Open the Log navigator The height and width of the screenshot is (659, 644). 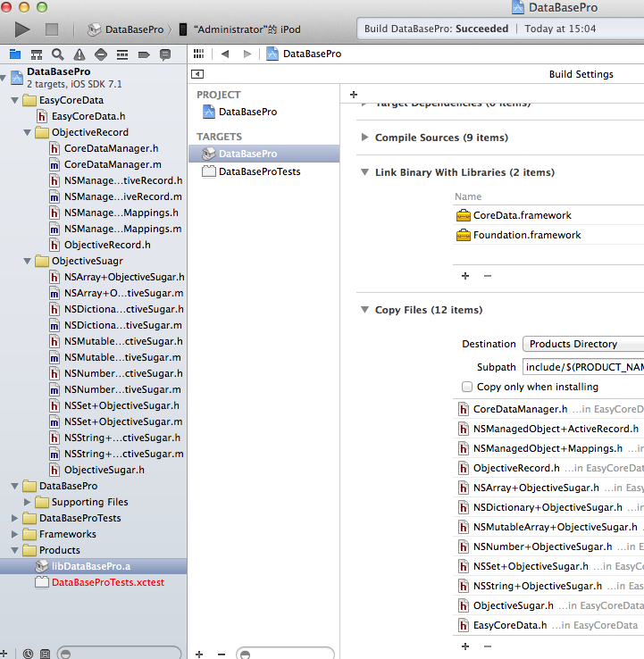pos(165,54)
